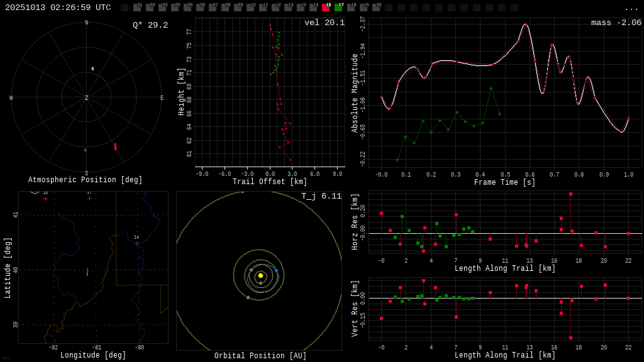This screenshot has width=644, height=362.
Task: Click the blue Earth dot in the orbit diagram
Action: click(x=276, y=270)
